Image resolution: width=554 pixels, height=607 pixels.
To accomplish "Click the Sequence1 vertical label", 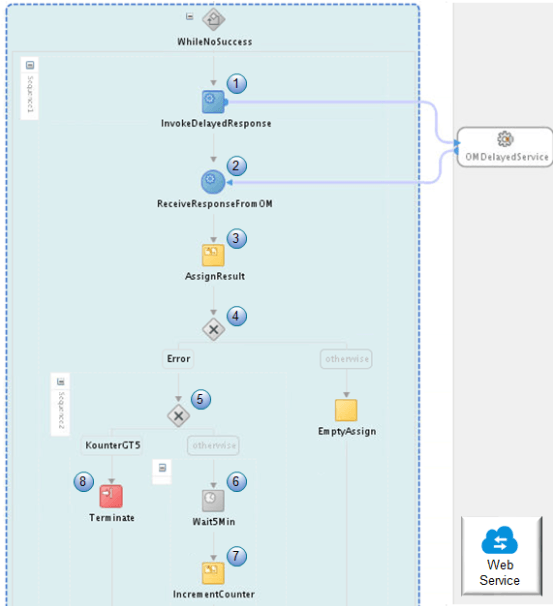I will click(x=30, y=94).
